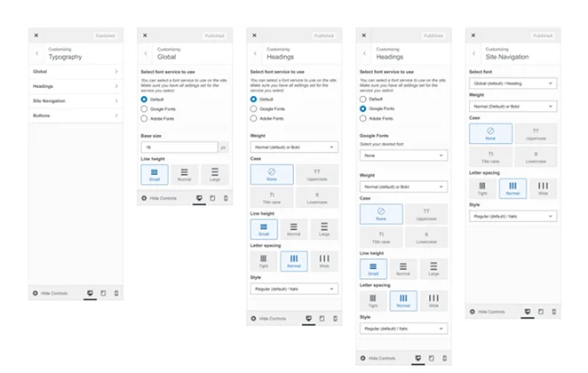Open the Buttons section in Typography panel
588x373 pixels.
pyautogui.click(x=75, y=115)
